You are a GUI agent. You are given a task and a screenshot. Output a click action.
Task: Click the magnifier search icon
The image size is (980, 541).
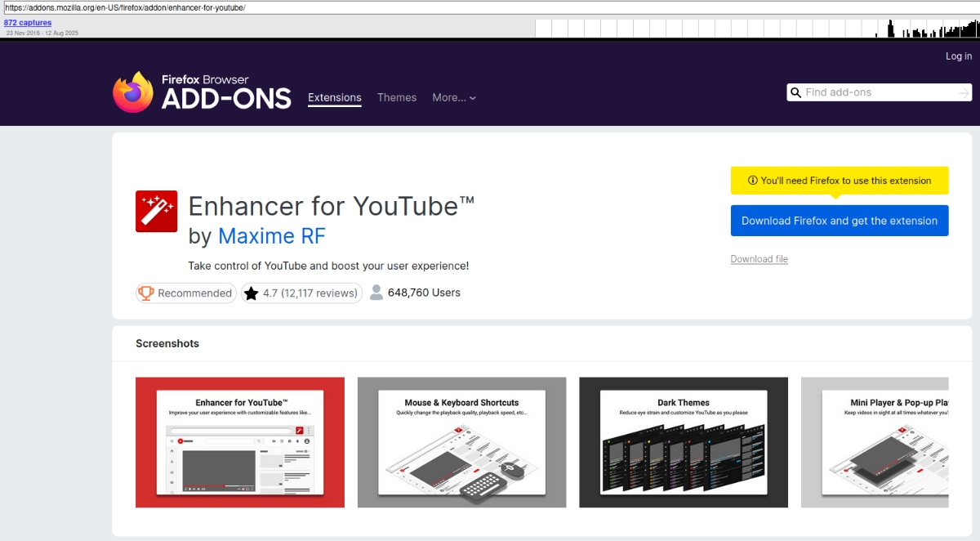click(x=795, y=92)
